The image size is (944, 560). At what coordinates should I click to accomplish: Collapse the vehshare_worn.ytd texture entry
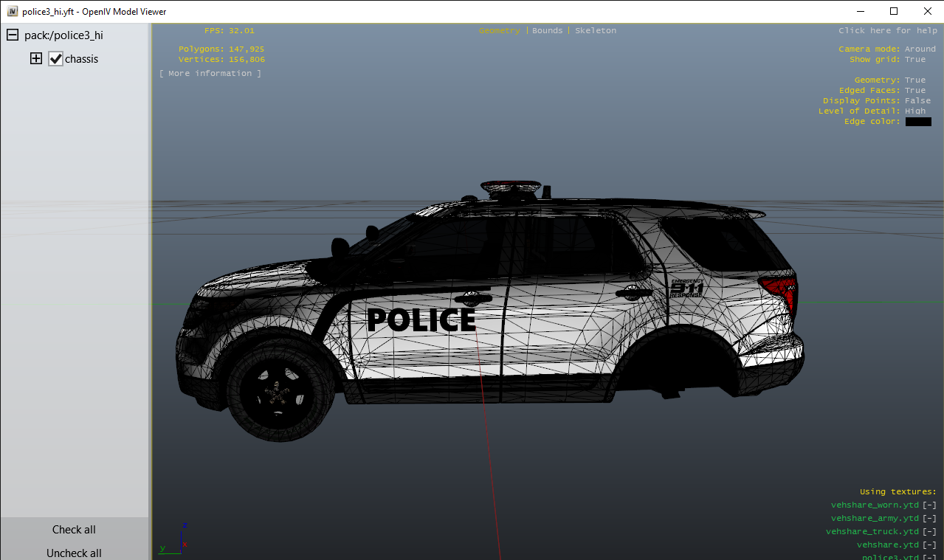pos(929,505)
